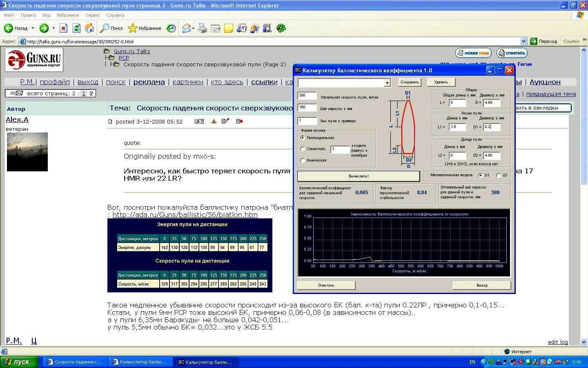Open the browsing History clock icon

(171, 28)
